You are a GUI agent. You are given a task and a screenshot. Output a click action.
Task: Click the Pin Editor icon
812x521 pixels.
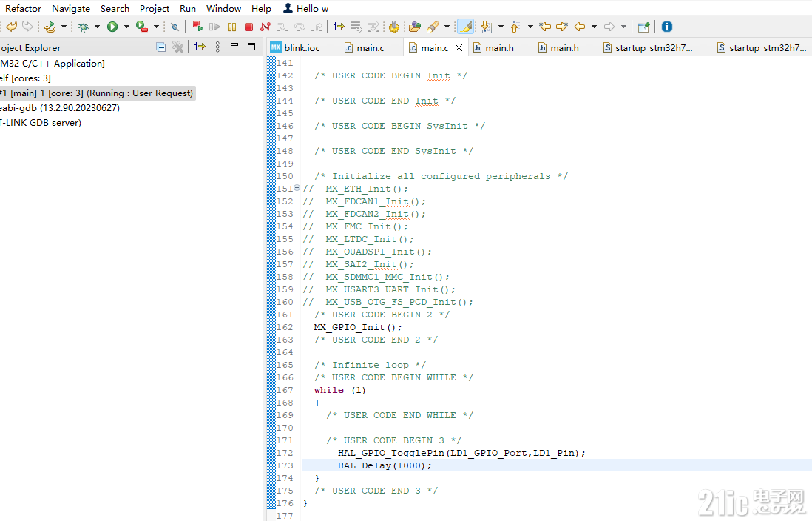pos(643,27)
